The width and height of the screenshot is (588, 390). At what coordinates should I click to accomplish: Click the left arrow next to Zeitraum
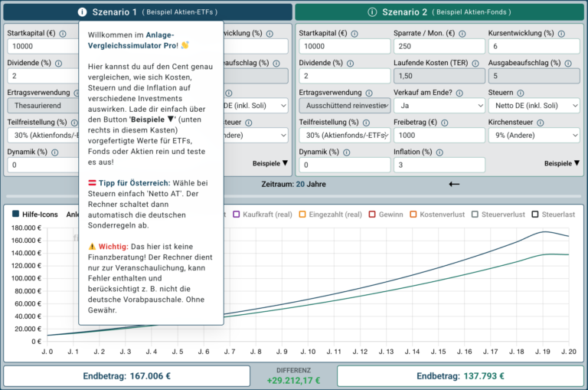click(454, 184)
